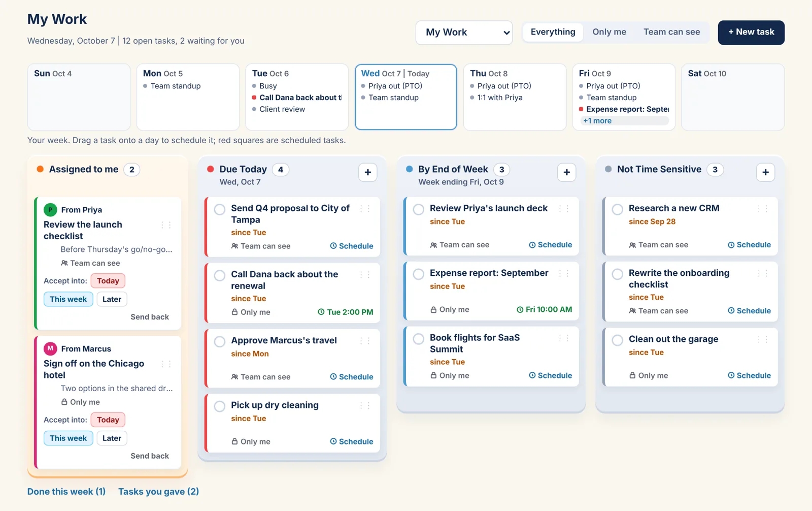
Task: Accept Marcus's task into This week
Action: (x=69, y=438)
